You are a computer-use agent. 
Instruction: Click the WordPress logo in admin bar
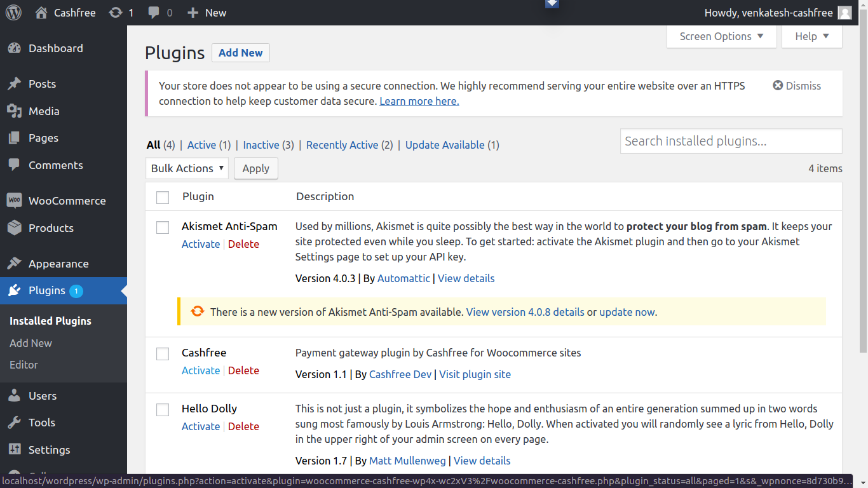[x=13, y=13]
